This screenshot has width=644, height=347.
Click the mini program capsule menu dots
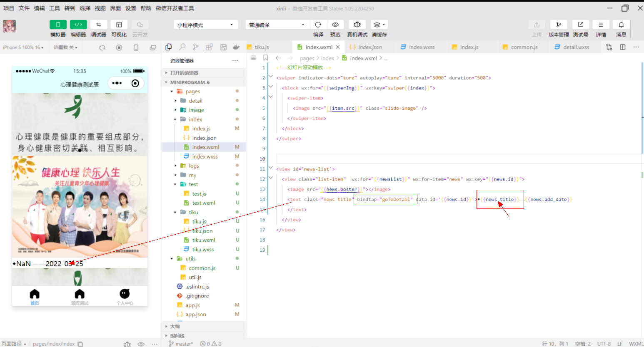click(x=117, y=83)
